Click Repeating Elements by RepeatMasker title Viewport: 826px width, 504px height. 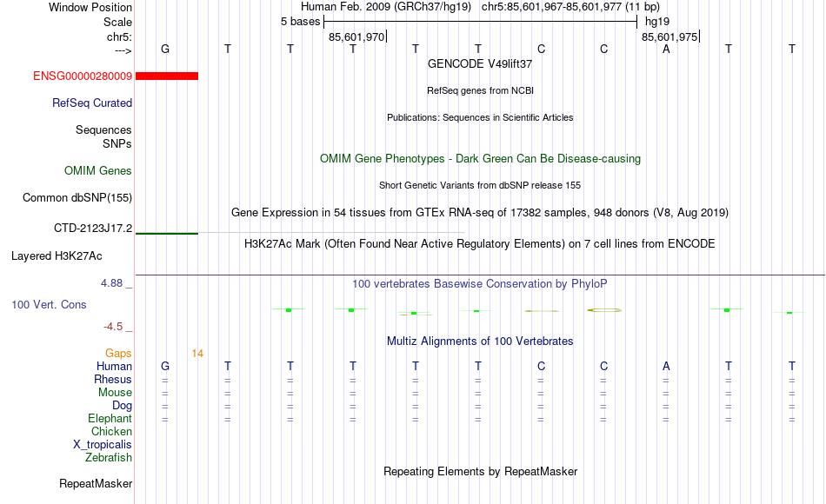[x=480, y=471]
